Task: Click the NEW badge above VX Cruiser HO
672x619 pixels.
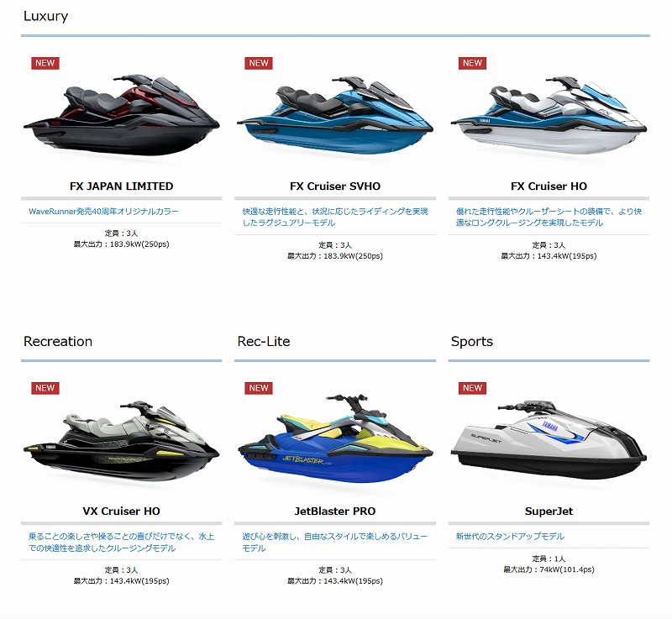Action: [45, 388]
